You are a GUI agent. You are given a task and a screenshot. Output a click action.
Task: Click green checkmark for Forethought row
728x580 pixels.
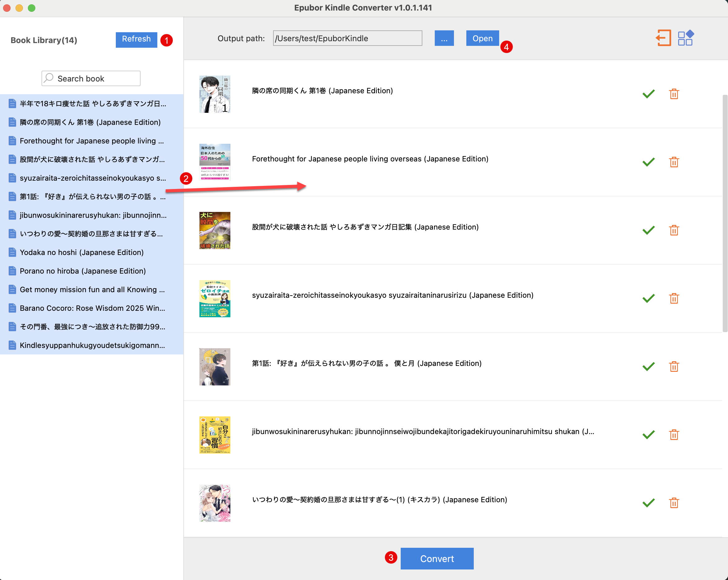648,162
